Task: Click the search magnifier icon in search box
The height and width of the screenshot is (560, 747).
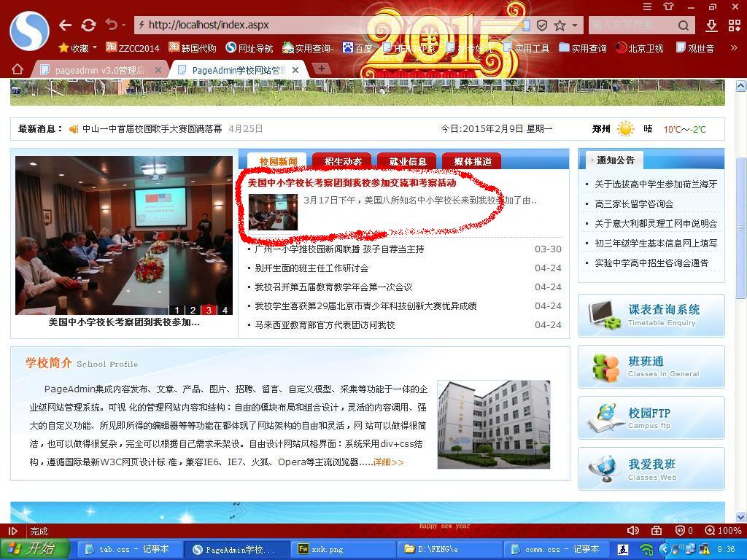Action: pyautogui.click(x=684, y=26)
